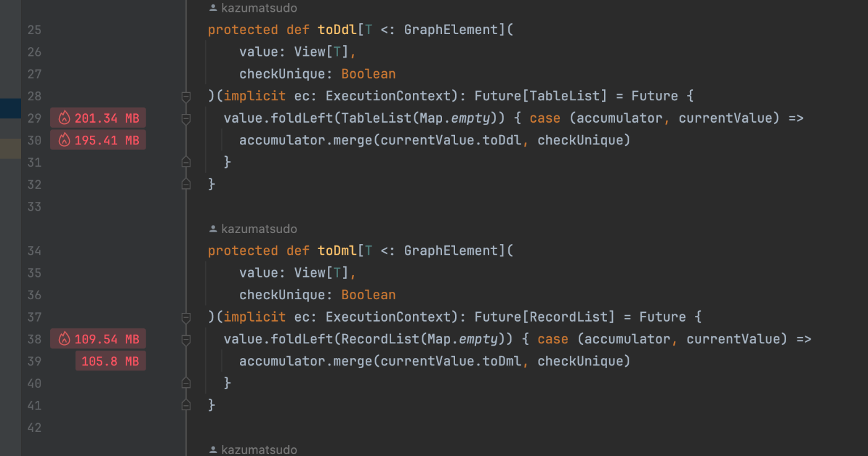This screenshot has height=456, width=868.
Task: Collapse the foldLeft block on line 38
Action: click(x=185, y=340)
